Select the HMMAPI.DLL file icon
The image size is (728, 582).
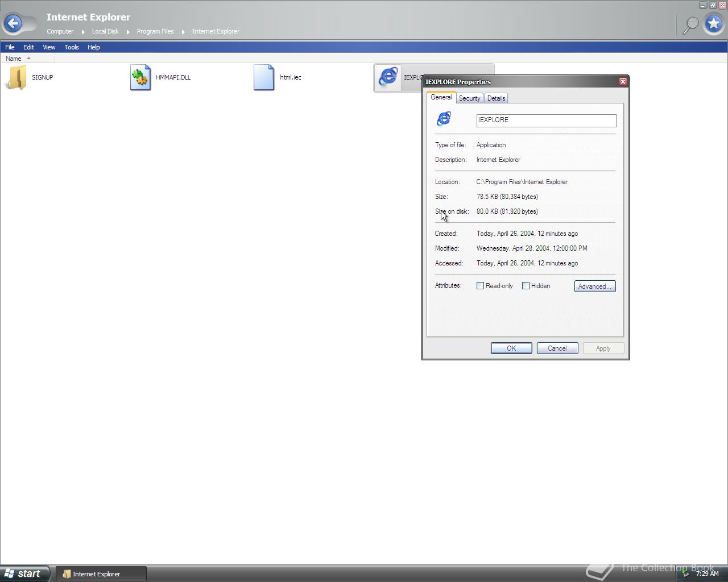[140, 77]
